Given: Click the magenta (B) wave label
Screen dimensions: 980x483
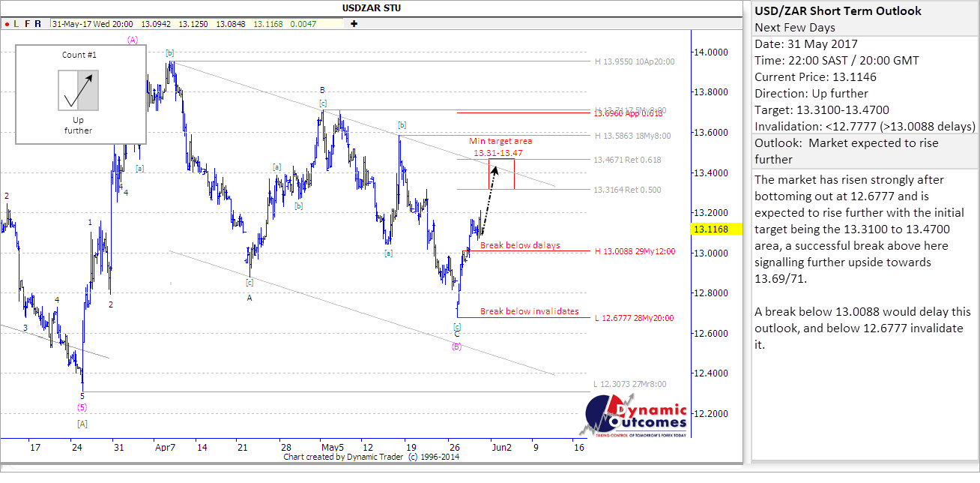Looking at the screenshot, I should [456, 346].
